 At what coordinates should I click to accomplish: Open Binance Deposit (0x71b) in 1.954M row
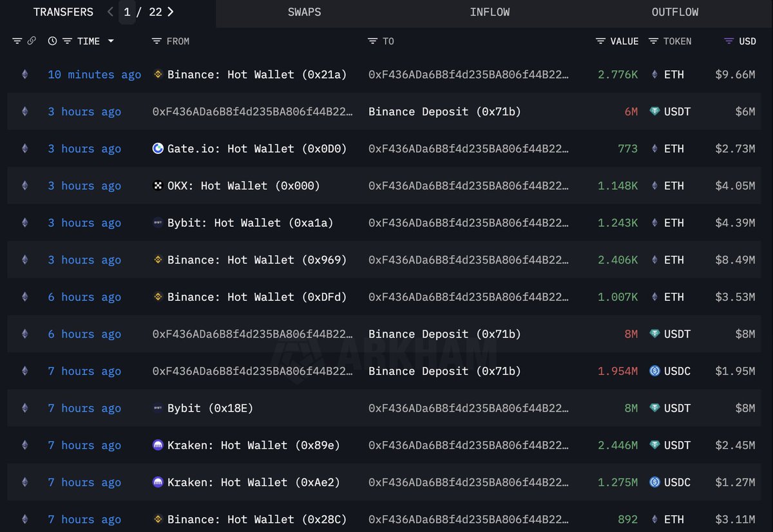(x=444, y=372)
